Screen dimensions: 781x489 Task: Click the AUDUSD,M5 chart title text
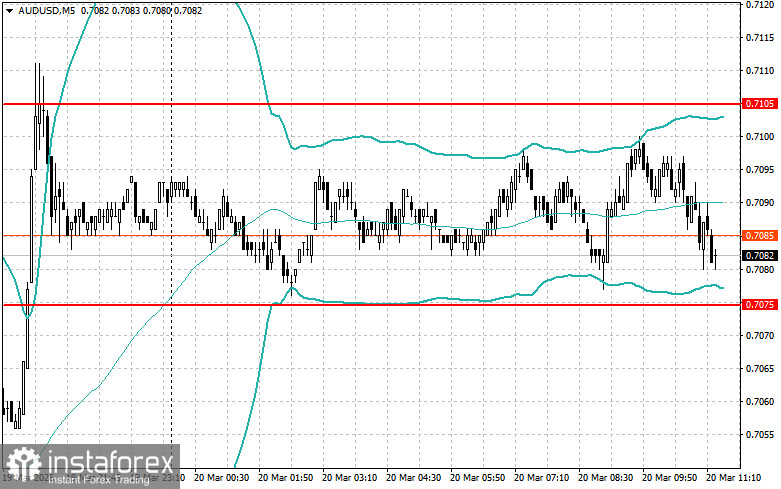pyautogui.click(x=47, y=10)
